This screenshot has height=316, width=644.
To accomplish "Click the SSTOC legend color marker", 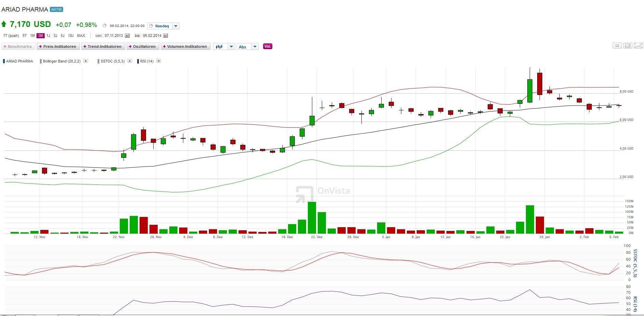I will (98, 61).
